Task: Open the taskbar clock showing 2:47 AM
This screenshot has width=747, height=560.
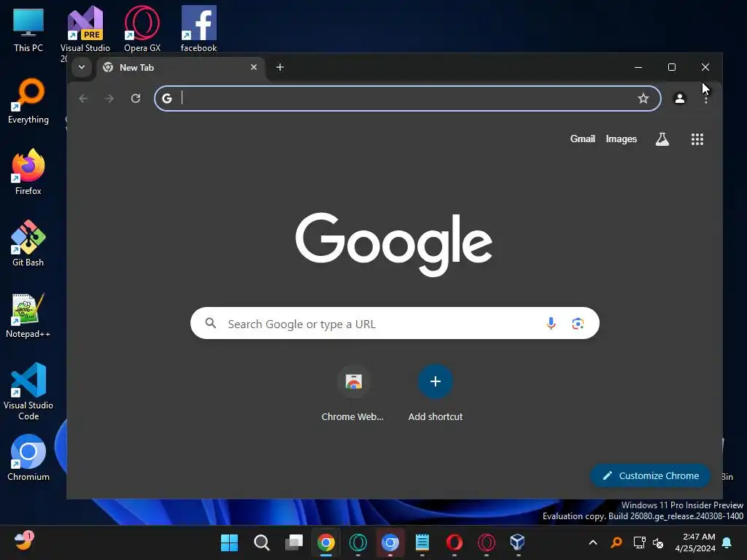Action: click(x=695, y=542)
